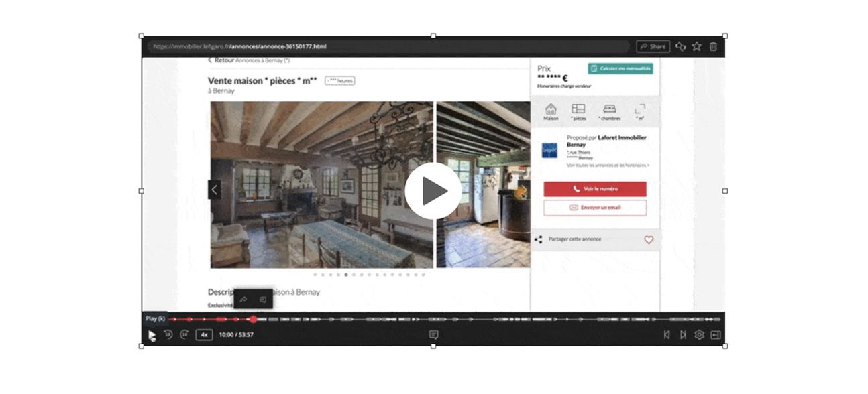868x394 pixels.
Task: Star this session recording as favorite
Action: coord(696,46)
